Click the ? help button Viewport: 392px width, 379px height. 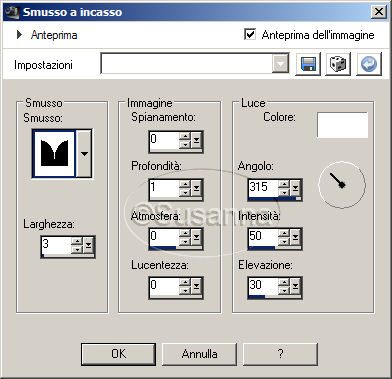click(280, 354)
